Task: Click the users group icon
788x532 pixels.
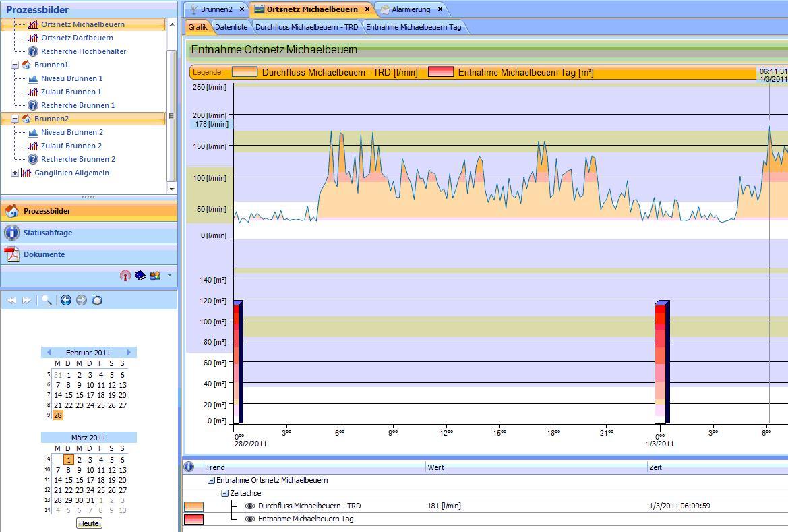Action: [155, 275]
